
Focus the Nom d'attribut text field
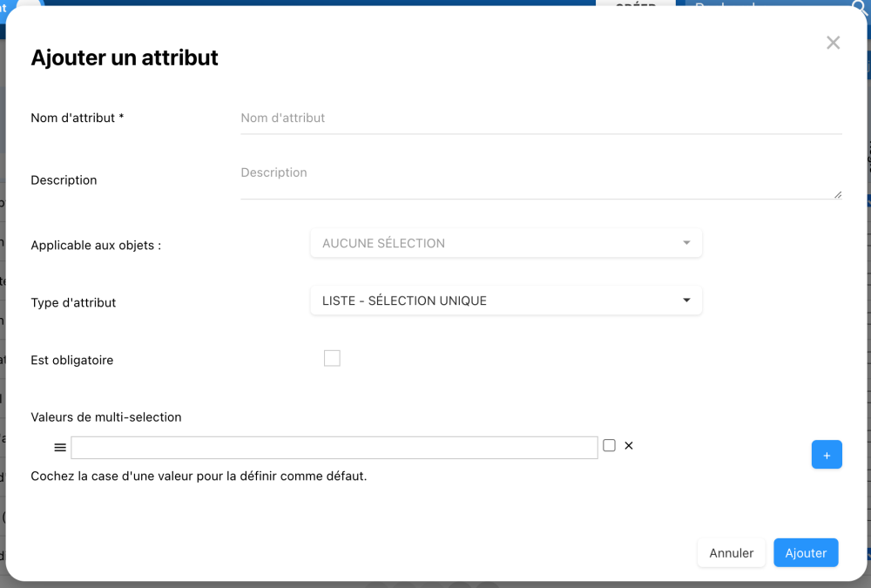click(x=541, y=118)
